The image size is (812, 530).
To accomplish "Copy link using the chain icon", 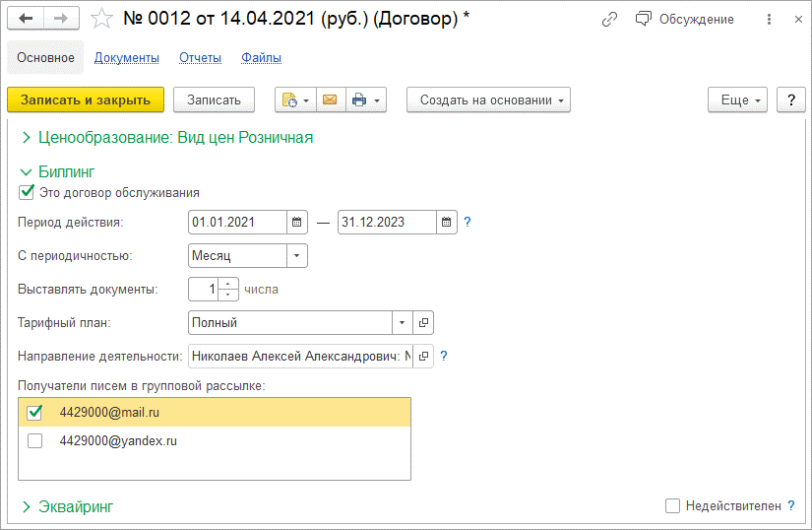I will (610, 19).
